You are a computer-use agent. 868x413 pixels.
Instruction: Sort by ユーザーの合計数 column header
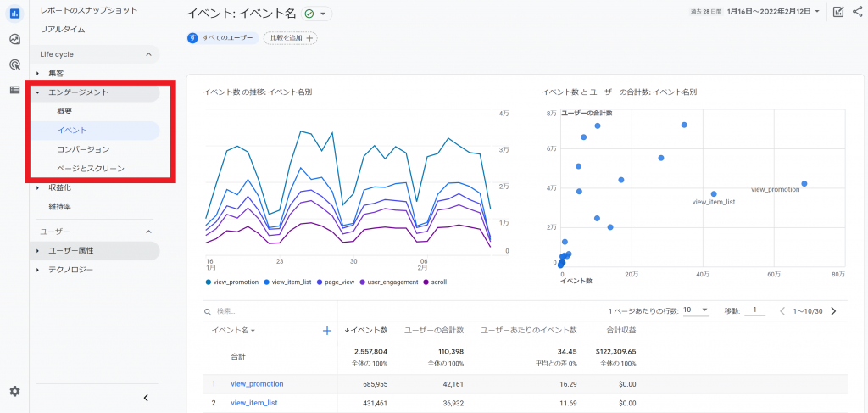click(434, 330)
